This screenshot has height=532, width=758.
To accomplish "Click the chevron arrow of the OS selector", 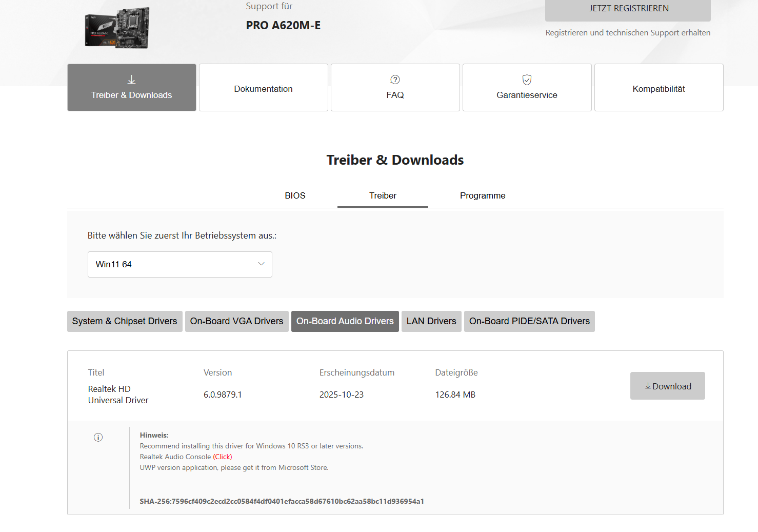I will tap(261, 264).
